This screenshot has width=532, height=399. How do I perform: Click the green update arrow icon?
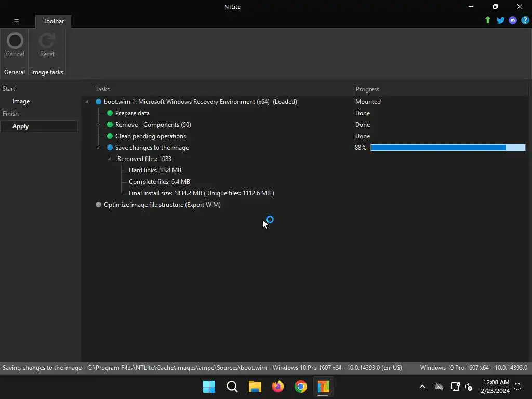pos(487,20)
